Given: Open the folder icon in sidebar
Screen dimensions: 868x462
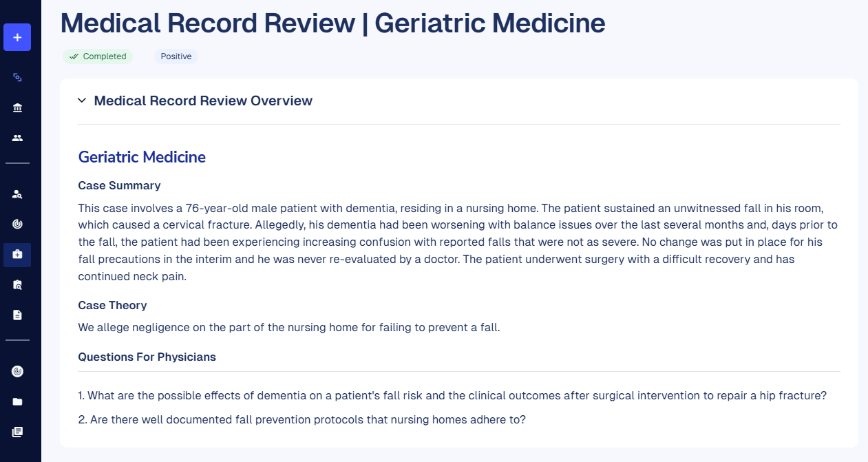Looking at the screenshot, I should [x=17, y=401].
